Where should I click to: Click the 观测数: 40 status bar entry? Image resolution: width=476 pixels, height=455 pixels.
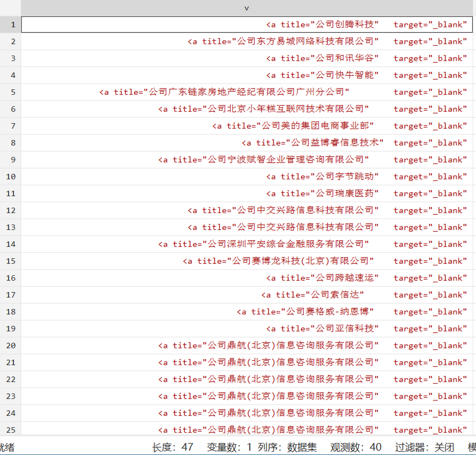coord(356,447)
